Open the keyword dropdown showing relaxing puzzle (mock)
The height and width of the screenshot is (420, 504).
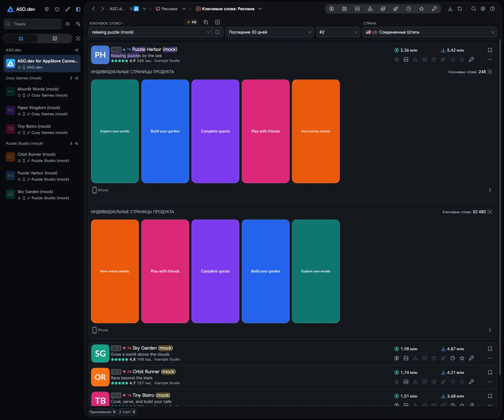pyautogui.click(x=150, y=32)
